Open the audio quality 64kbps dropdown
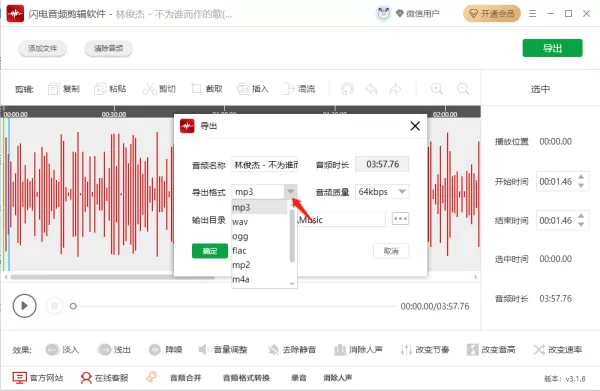The width and height of the screenshot is (600, 391). pyautogui.click(x=382, y=192)
